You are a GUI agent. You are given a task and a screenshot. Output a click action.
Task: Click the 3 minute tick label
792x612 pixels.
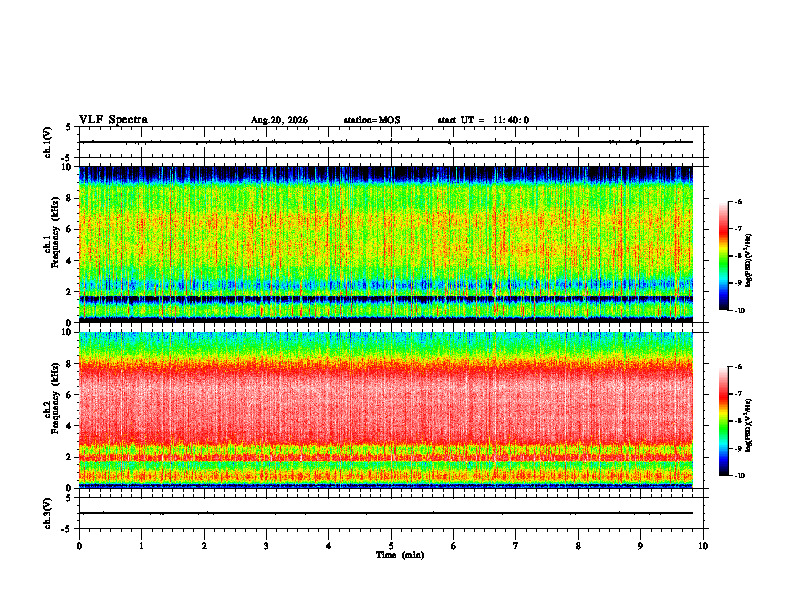pos(266,546)
